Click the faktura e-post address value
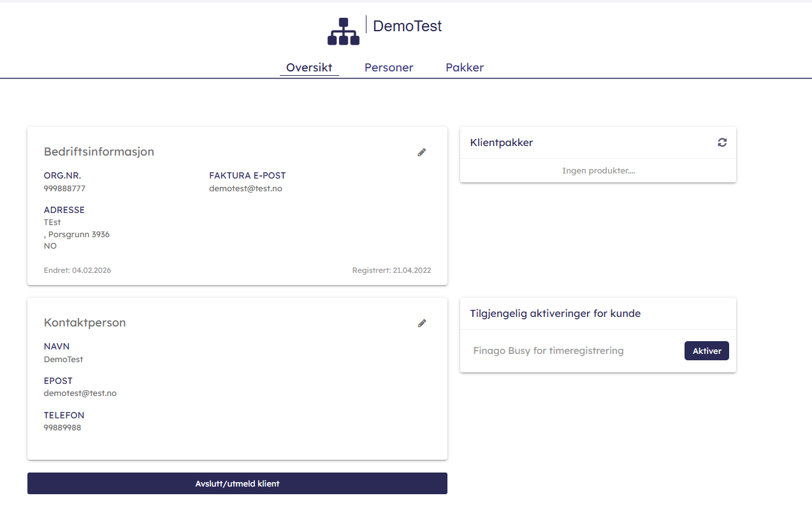 tap(245, 189)
